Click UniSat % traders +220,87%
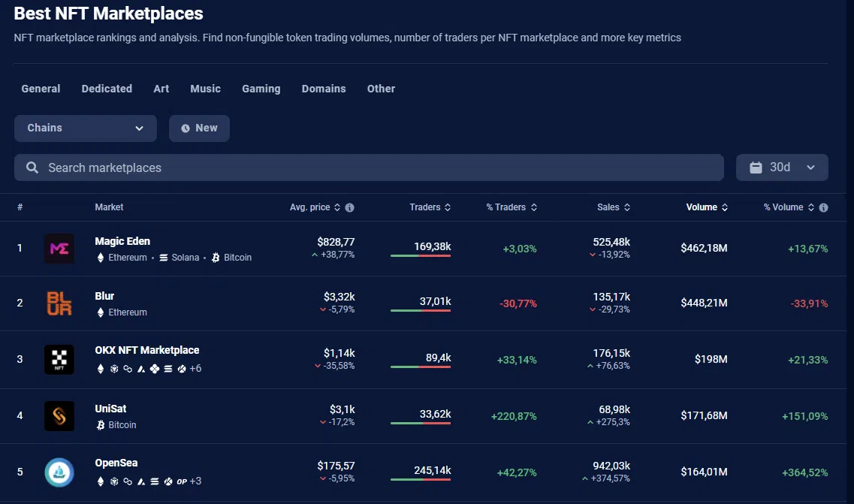This screenshot has width=854, height=504. point(514,416)
